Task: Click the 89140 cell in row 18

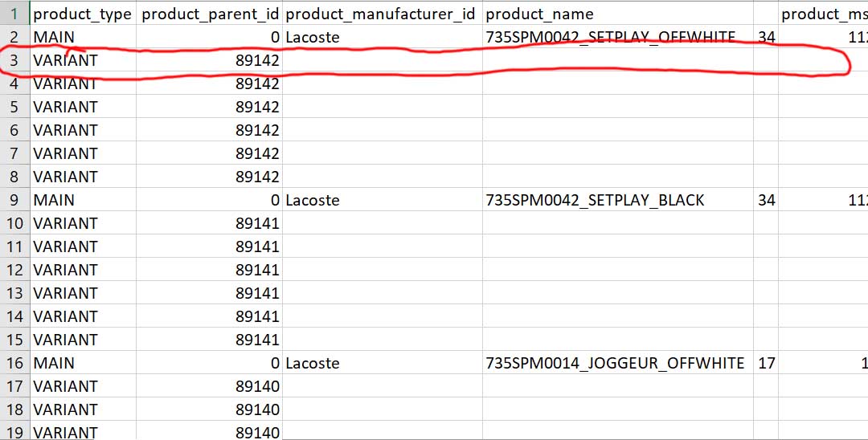Action: click(209, 409)
